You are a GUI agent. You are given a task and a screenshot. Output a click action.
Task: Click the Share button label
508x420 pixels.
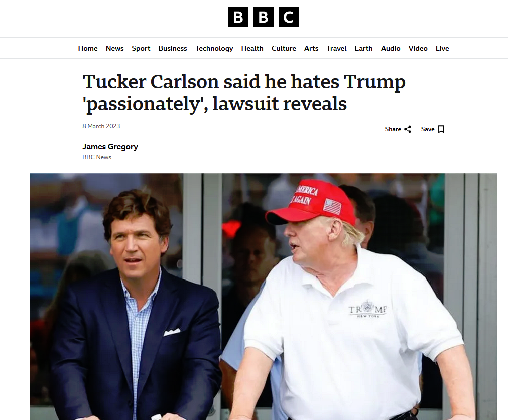click(x=393, y=129)
